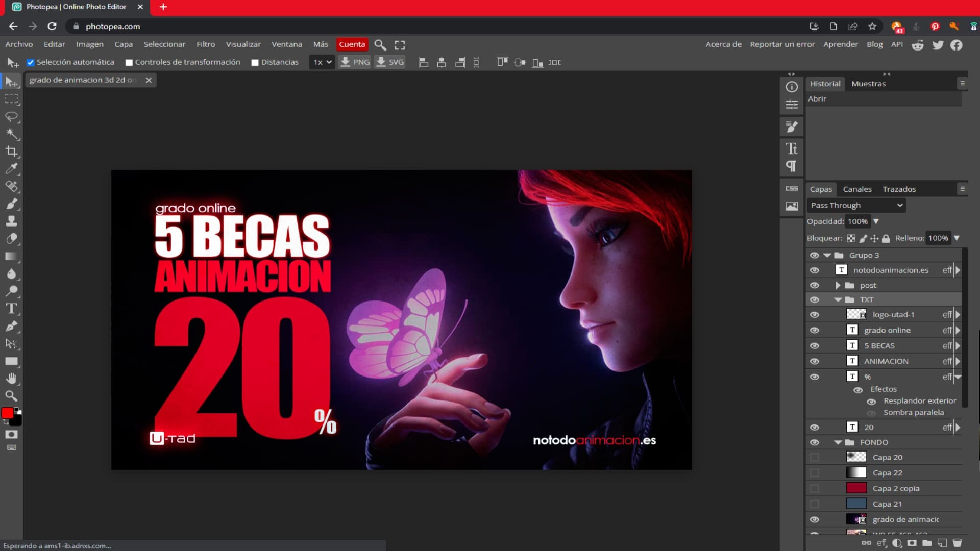980x551 pixels.
Task: Open the Opacidad slider dropdown arrow
Action: pos(876,221)
